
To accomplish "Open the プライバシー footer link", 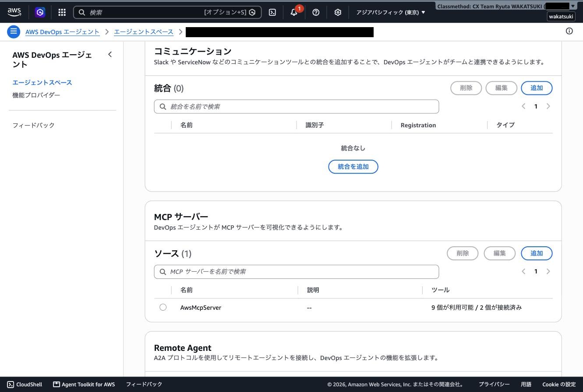I will pos(494,385).
